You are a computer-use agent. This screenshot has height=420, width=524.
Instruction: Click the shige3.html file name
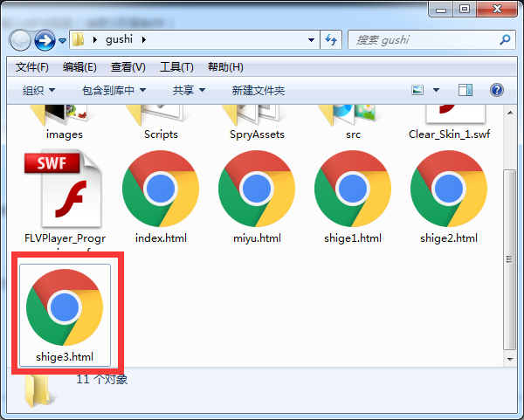click(65, 357)
